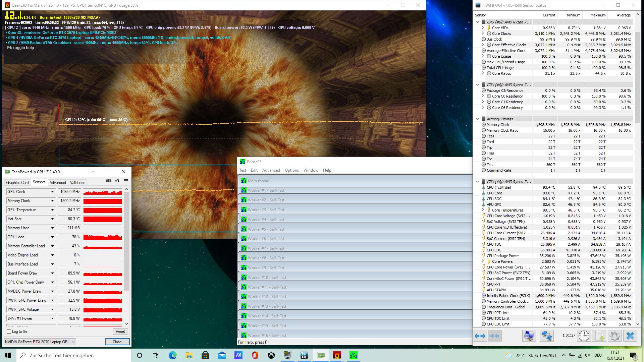The height and width of the screenshot is (362, 644).
Task: Switch to Validation tab in GPU-Z
Action: click(77, 183)
